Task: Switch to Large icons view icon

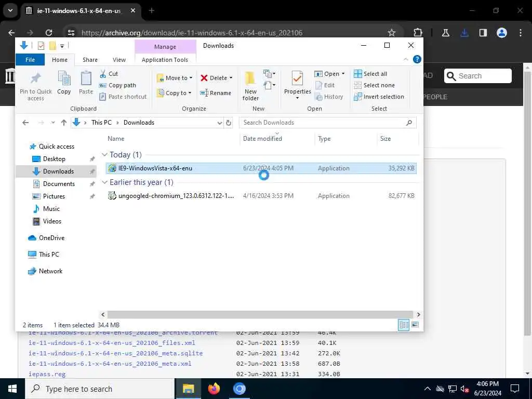Action: (415, 325)
